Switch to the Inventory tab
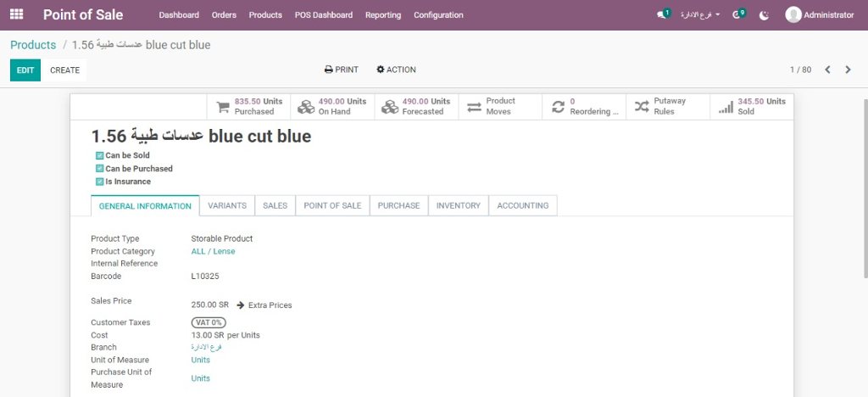 pos(458,205)
